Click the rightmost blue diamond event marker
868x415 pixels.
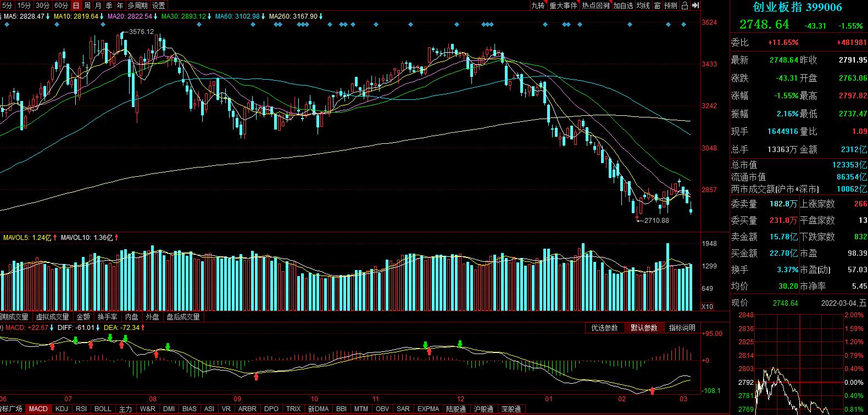point(684,25)
